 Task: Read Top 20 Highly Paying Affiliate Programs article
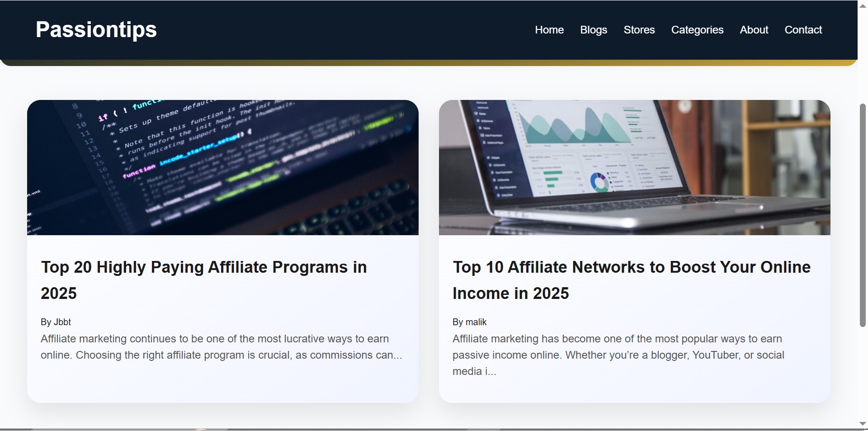click(x=204, y=280)
